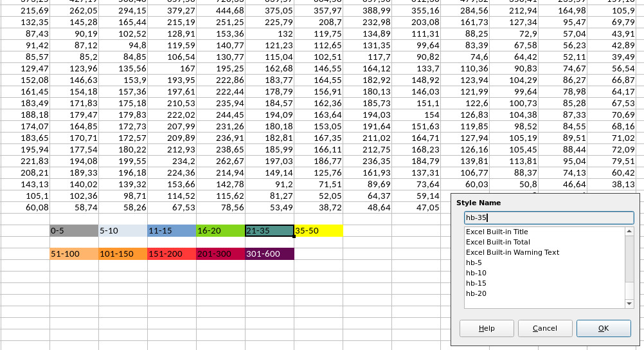Click the yellow '35-50' legend cell

pos(318,230)
